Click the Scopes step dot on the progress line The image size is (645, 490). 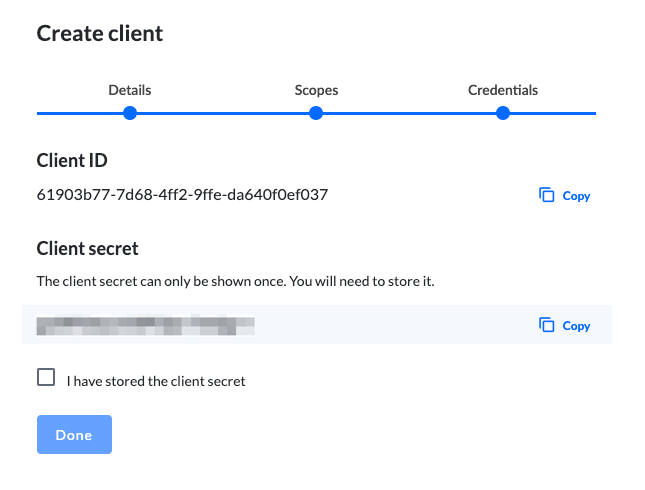316,113
